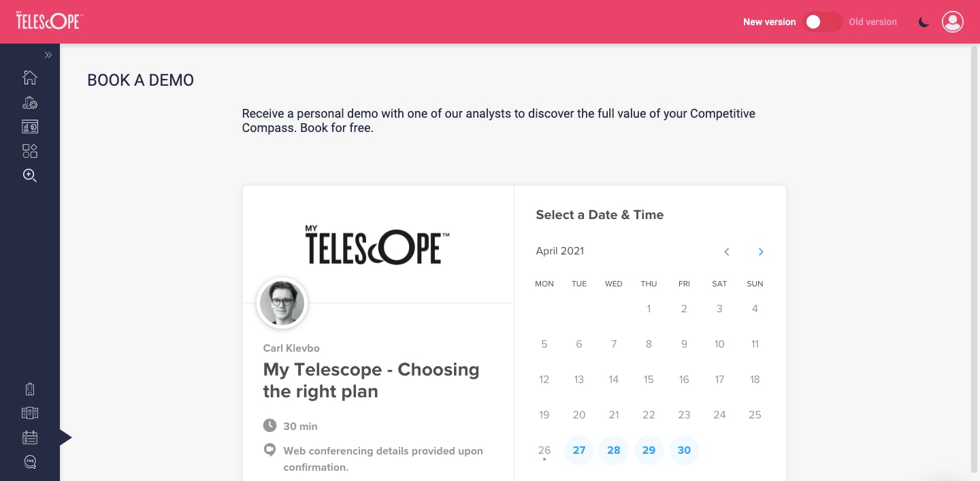The image size is (980, 481).
Task: Expand the sidebar with the double chevron
Action: tap(48, 55)
